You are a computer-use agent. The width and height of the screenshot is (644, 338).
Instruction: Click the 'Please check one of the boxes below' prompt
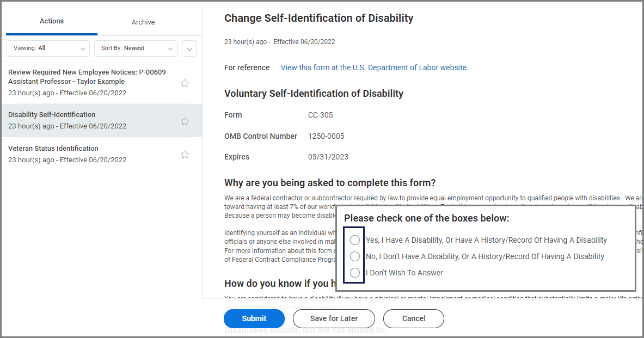[426, 218]
